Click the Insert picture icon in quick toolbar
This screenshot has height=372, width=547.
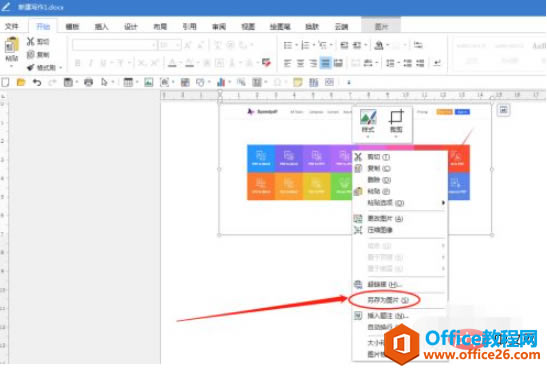[x=149, y=82]
